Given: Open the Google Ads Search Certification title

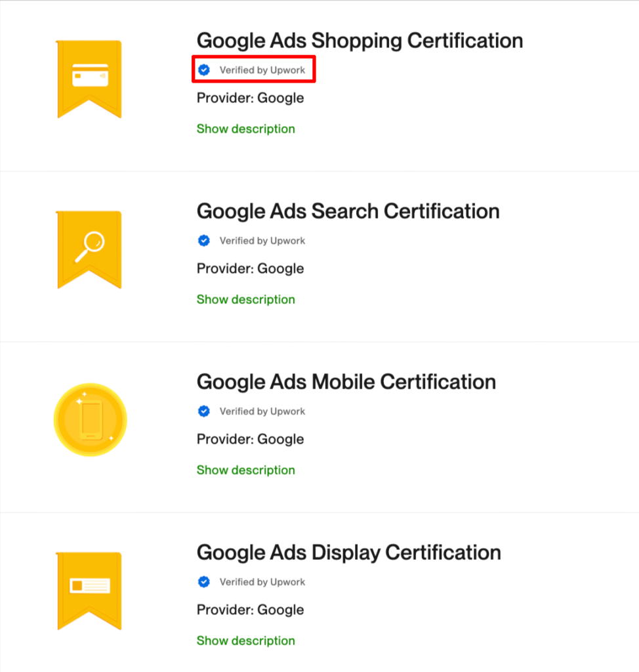Looking at the screenshot, I should [348, 211].
